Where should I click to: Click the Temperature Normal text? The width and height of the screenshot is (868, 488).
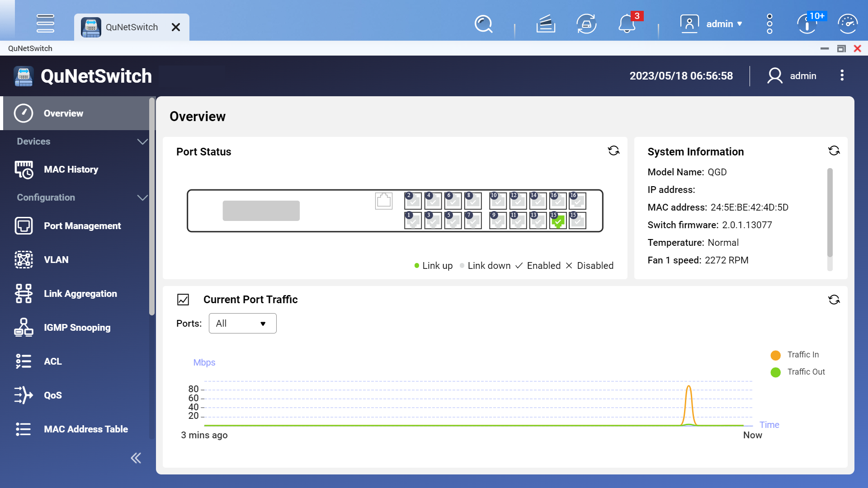[693, 243]
